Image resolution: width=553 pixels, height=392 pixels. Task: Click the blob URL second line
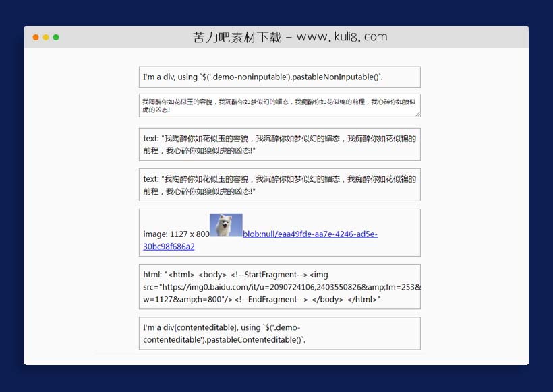(169, 247)
